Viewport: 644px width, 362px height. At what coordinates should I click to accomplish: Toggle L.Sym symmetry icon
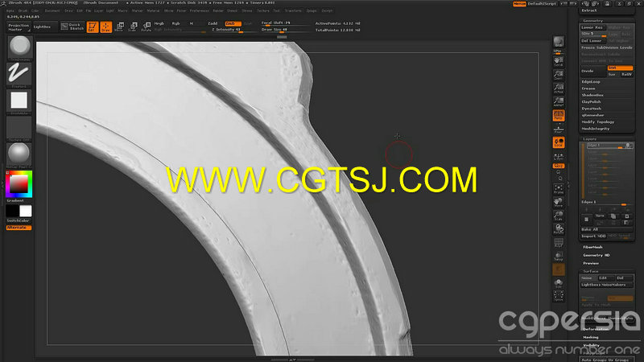tap(558, 156)
